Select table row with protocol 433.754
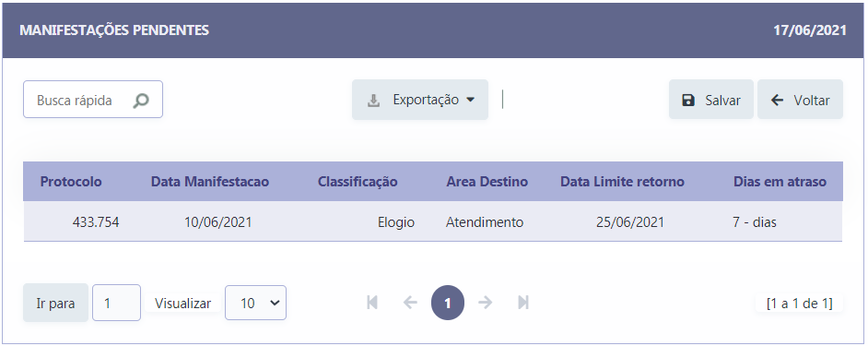Screen dimensions: 868x346 (433, 222)
